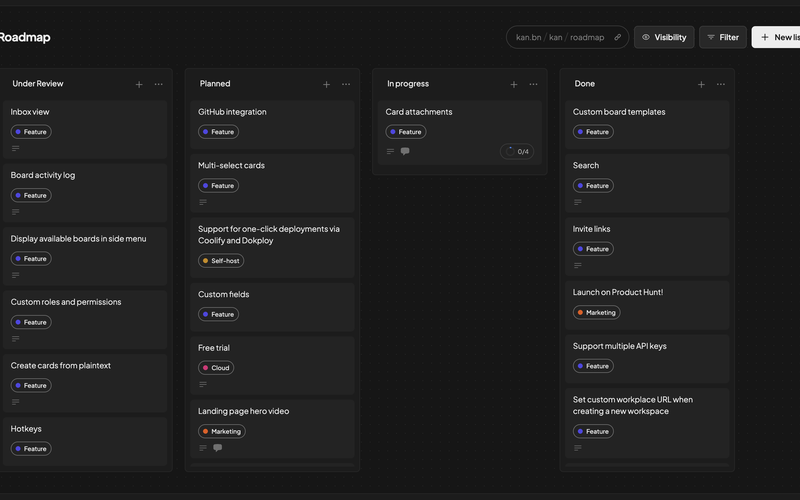This screenshot has height=500, width=800.
Task: Open In progress list options menu
Action: click(x=533, y=84)
